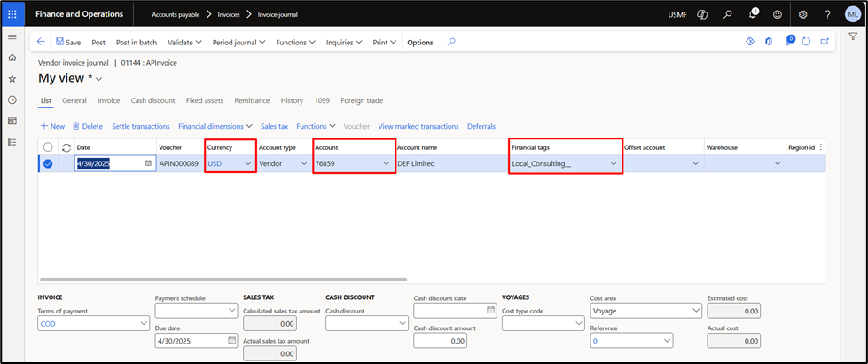Screen dimensions: 868x364
Task: Open the page in a new window
Action: point(825,42)
